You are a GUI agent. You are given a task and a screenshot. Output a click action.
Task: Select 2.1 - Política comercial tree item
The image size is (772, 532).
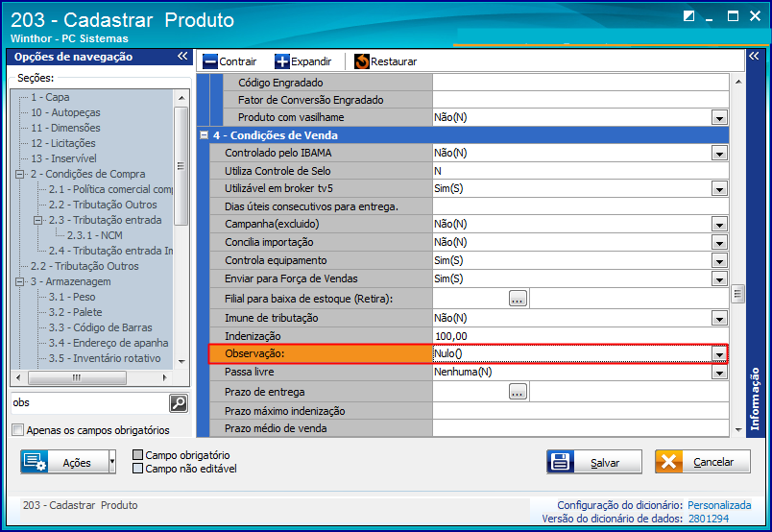point(110,189)
